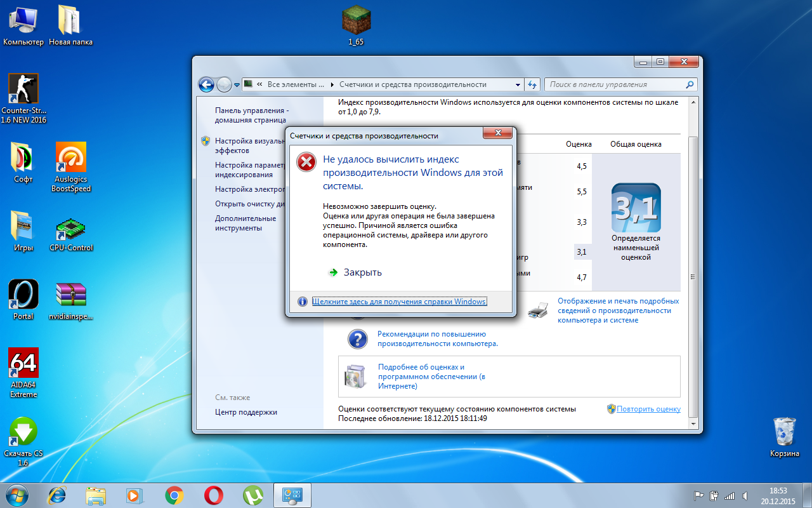Click Все элементы breadcrumb in address bar
Viewport: 812px width, 508px height.
pyautogui.click(x=296, y=84)
